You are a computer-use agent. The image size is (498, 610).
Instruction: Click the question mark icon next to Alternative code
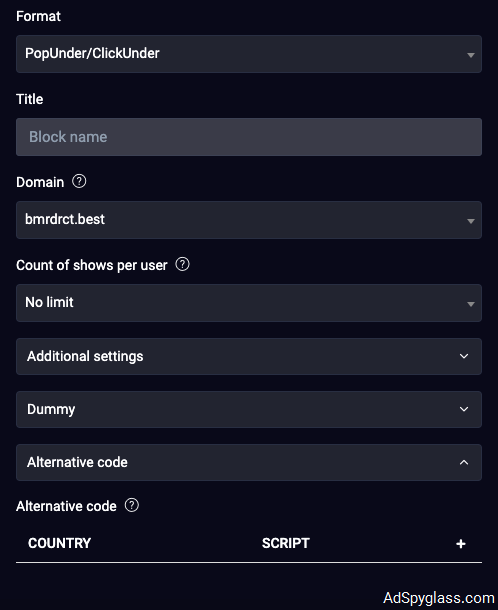point(132,505)
